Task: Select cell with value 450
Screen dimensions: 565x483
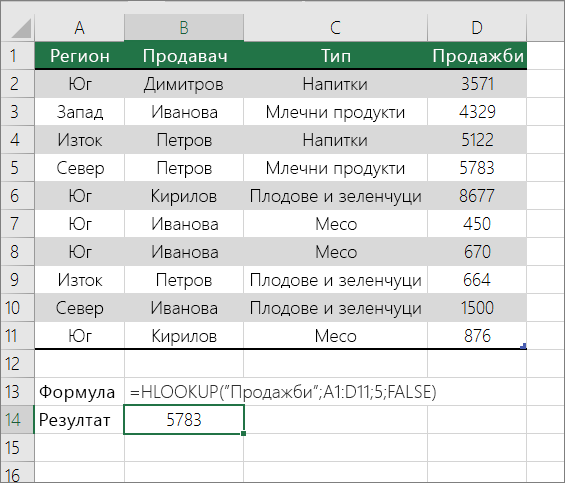Action: click(x=477, y=224)
